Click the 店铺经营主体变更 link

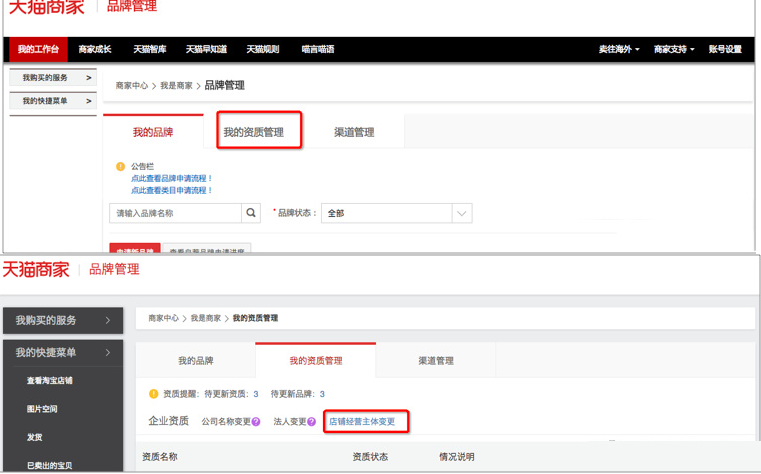click(362, 422)
